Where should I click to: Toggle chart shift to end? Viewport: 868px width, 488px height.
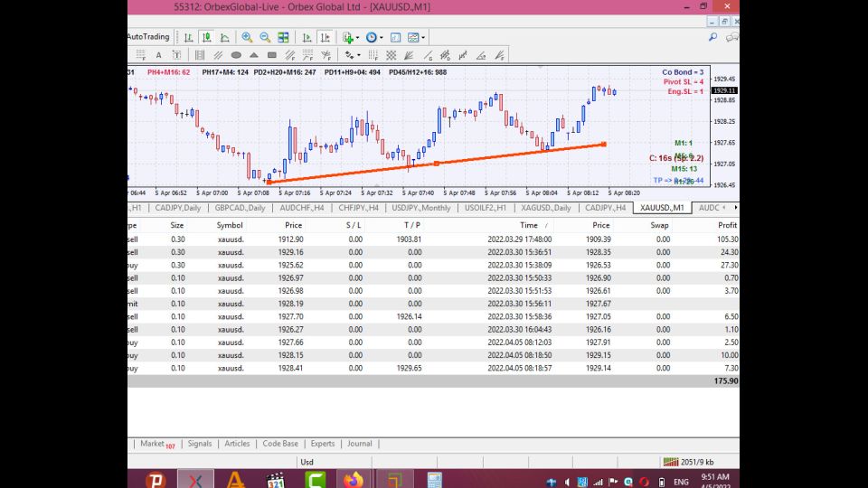coord(325,37)
